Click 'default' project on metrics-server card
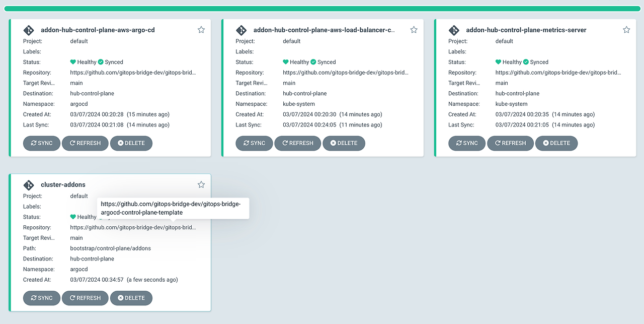The image size is (644, 324). (504, 41)
